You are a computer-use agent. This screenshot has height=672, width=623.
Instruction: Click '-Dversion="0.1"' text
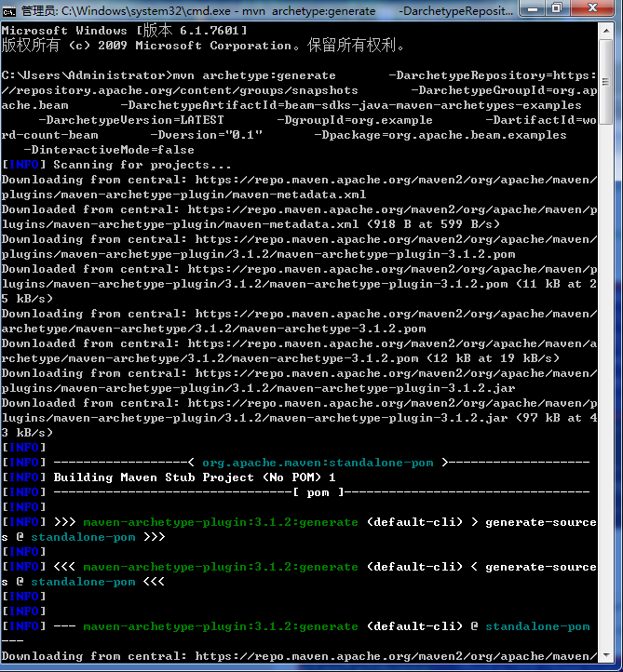206,136
